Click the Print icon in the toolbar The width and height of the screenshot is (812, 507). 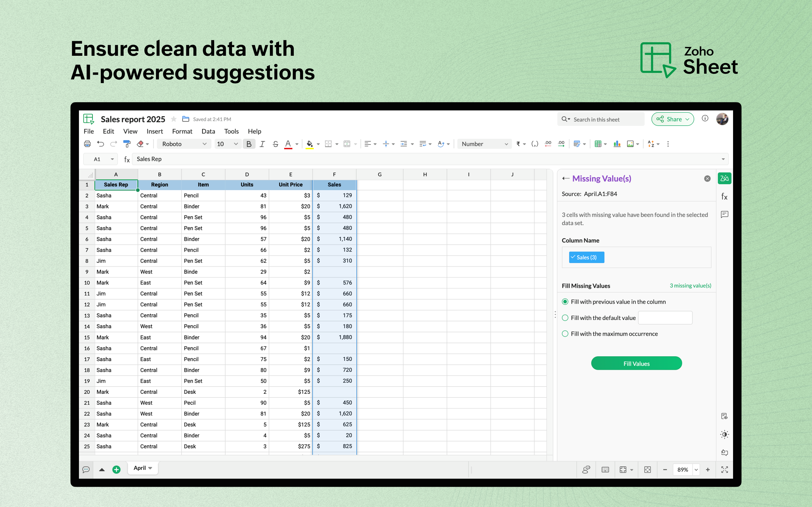87,144
